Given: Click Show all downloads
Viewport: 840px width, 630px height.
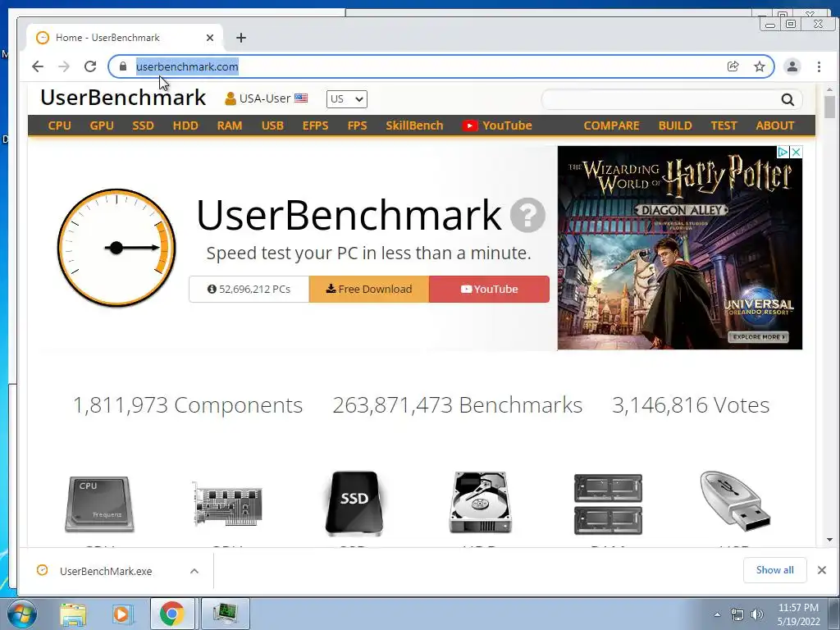Looking at the screenshot, I should tap(774, 570).
